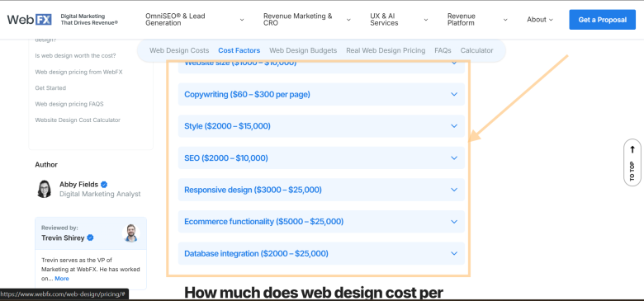644x301 pixels.
Task: Expand Copywriting accordion chevron
Action: (x=454, y=94)
